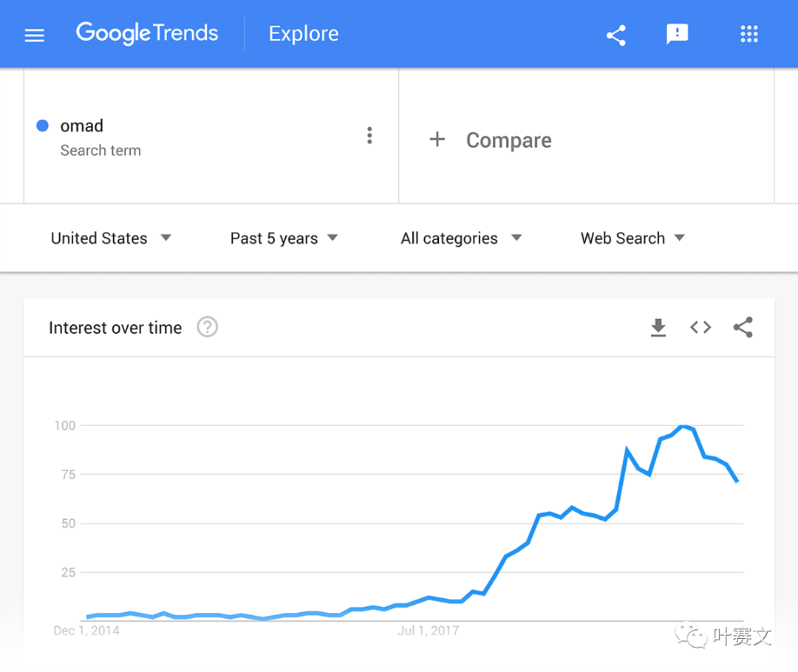Open help for Interest over time
The image size is (798, 672).
[207, 327]
